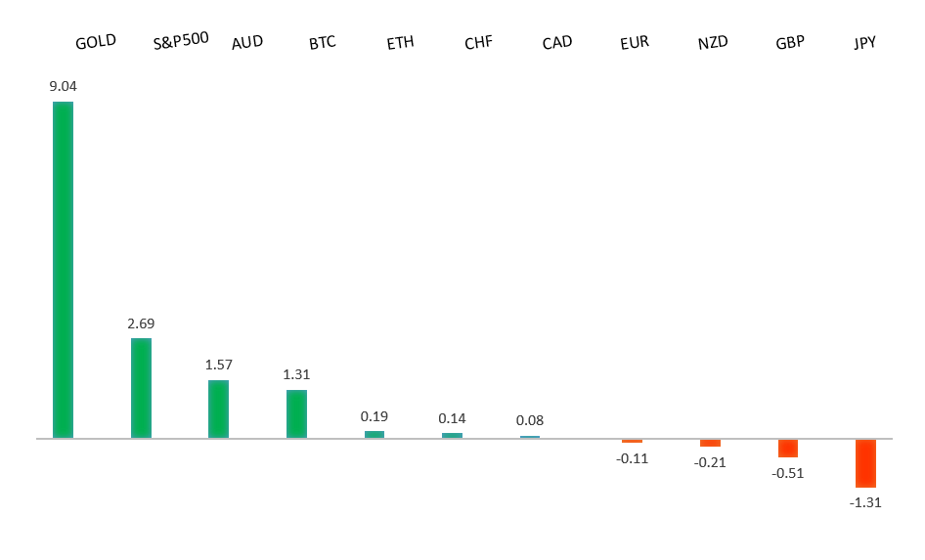The height and width of the screenshot is (560, 925).
Task: Select the S&P500 green bar
Action: coord(141,387)
